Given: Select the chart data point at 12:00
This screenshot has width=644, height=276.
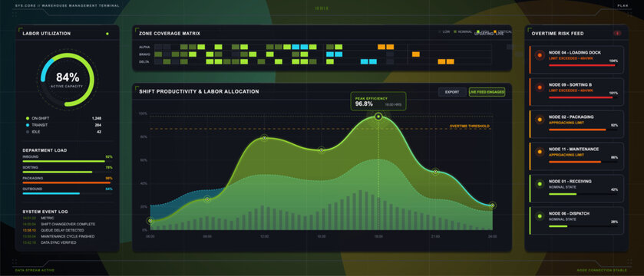Looking at the screenshot, I should pyautogui.click(x=264, y=138).
